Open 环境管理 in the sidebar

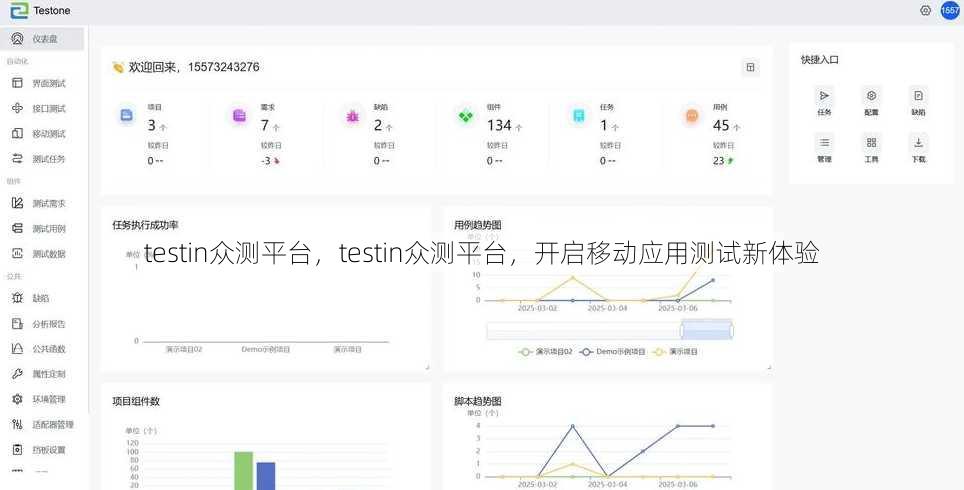pyautogui.click(x=42, y=399)
